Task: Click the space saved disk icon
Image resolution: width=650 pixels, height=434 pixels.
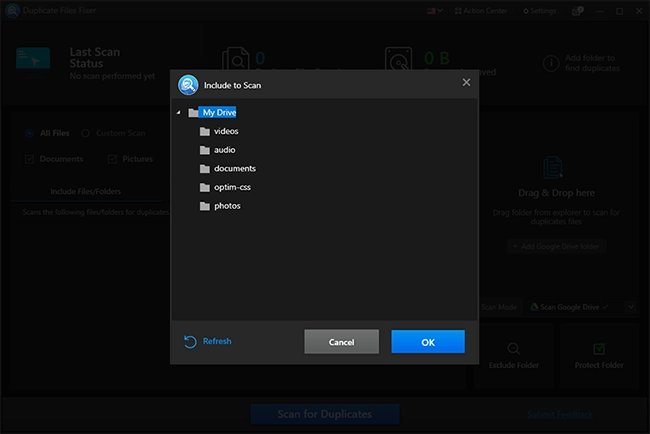Action: click(x=398, y=59)
